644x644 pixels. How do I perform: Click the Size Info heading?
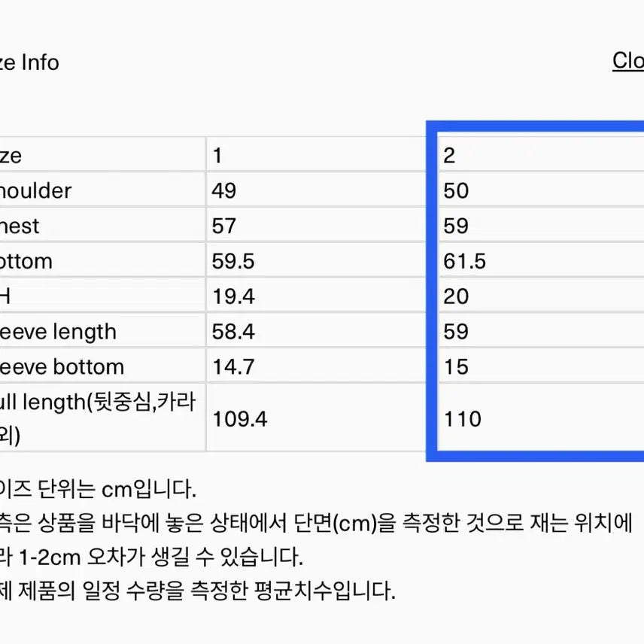pos(29,62)
